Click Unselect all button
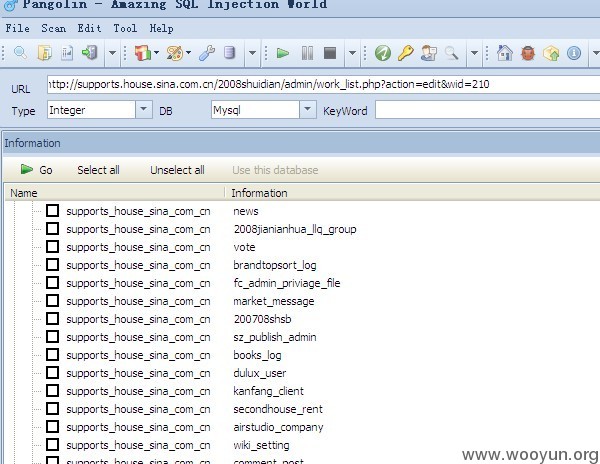Screen dimensions: 600x464 tap(177, 170)
